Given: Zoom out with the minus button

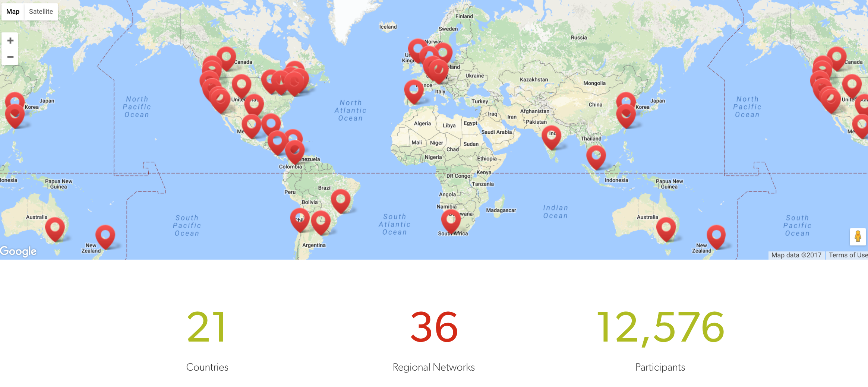Looking at the screenshot, I should (10, 57).
